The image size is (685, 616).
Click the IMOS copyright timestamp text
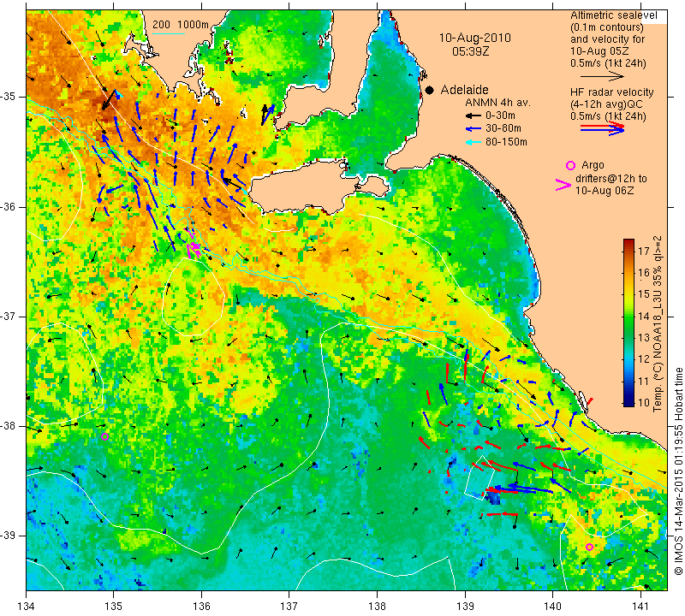679,471
